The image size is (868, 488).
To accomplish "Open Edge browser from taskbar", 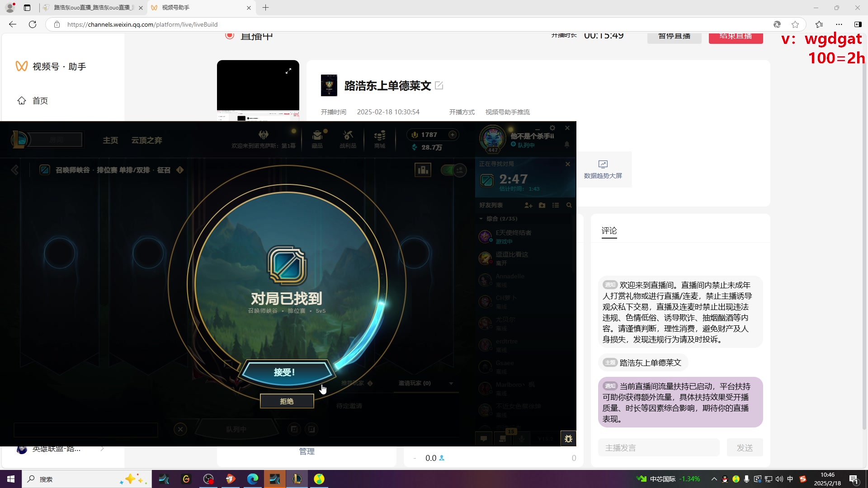I will [253, 479].
